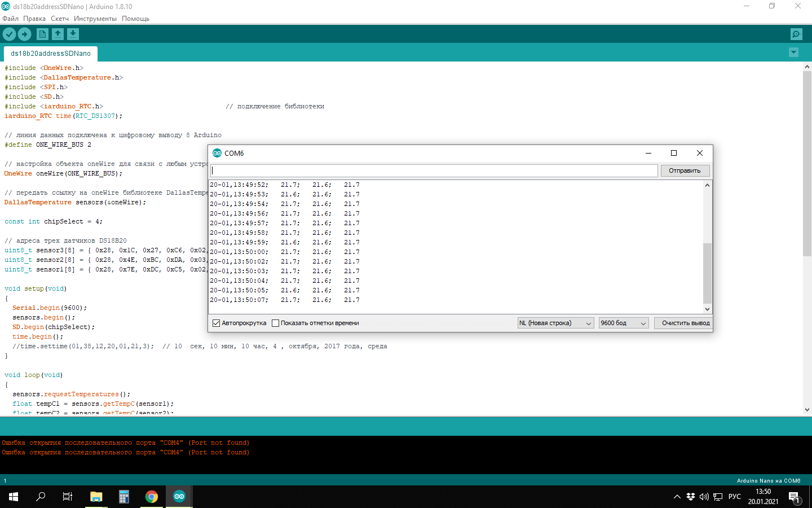Open Google Chrome from the taskbar
This screenshot has height=508, width=812.
pyautogui.click(x=152, y=497)
